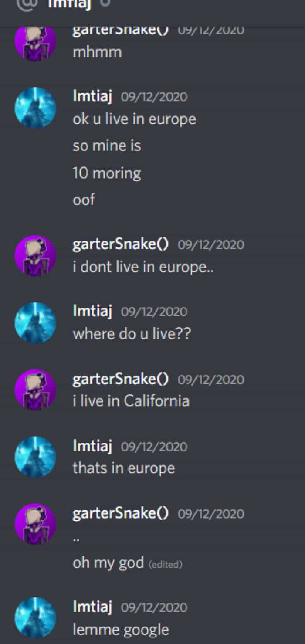305x644 pixels.
Task: Click Imtiaj username above "thats in europe"
Action: 92,447
